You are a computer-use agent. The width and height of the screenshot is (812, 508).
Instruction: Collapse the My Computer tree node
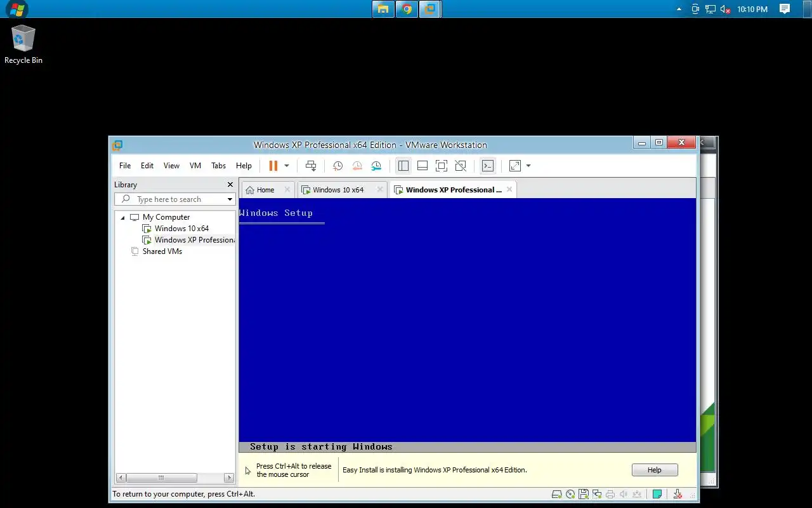[123, 217]
